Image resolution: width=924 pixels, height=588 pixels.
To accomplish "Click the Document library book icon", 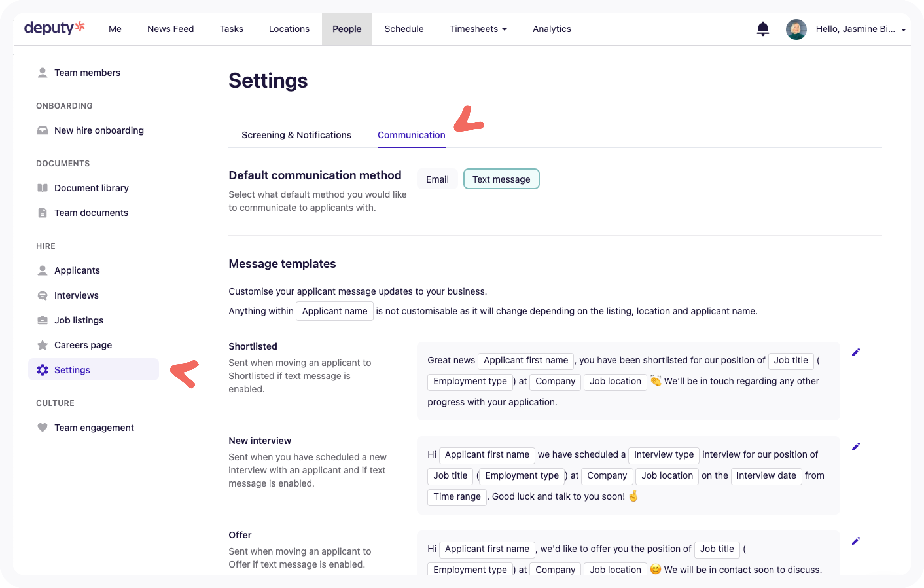I will (42, 188).
